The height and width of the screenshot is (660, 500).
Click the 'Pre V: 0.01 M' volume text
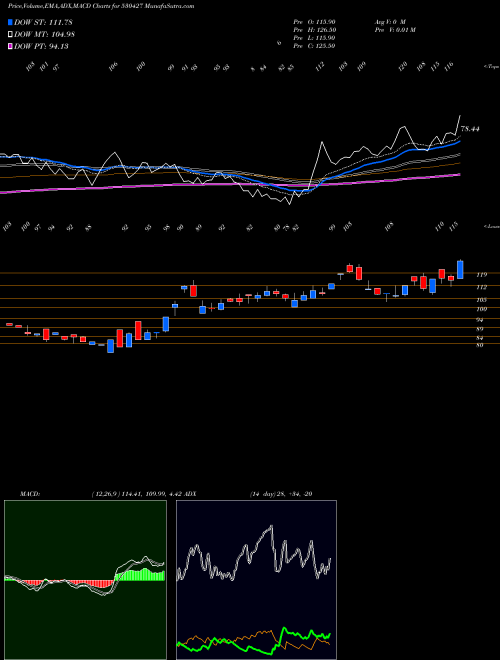394,30
